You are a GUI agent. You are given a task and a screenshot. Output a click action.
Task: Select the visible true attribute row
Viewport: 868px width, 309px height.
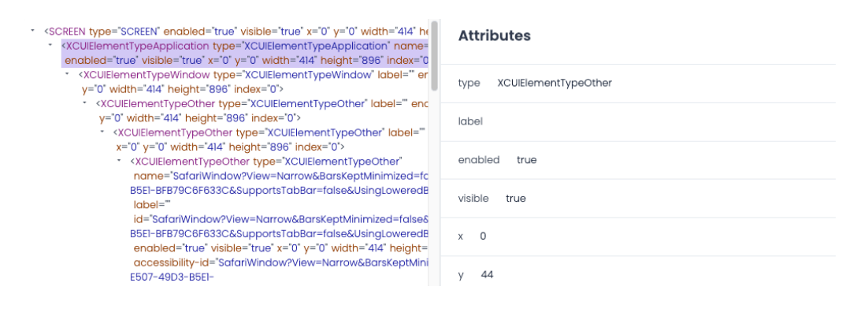click(638, 198)
